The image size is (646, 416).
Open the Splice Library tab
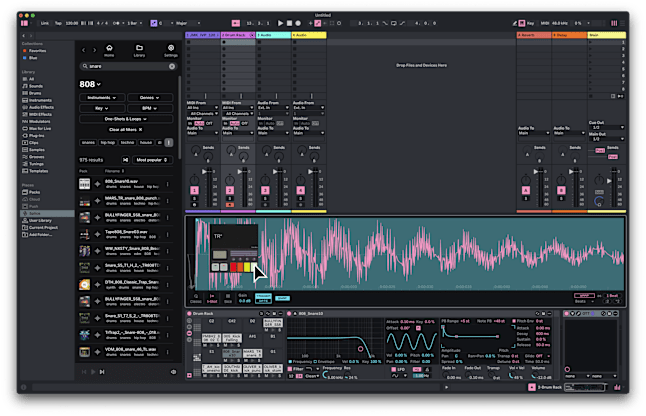pos(139,50)
